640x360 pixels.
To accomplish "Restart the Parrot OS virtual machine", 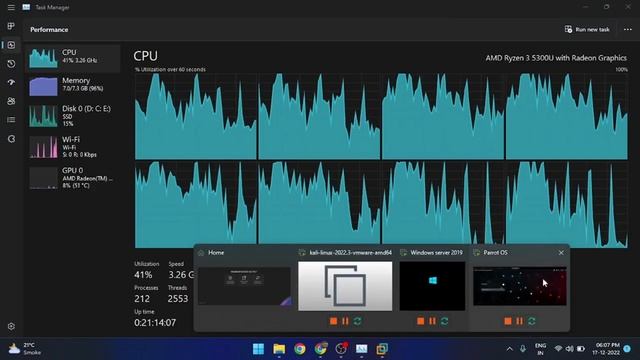I will pyautogui.click(x=532, y=321).
